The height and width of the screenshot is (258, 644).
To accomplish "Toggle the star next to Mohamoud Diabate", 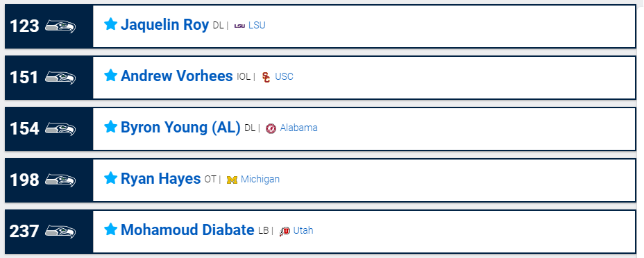I will point(110,230).
